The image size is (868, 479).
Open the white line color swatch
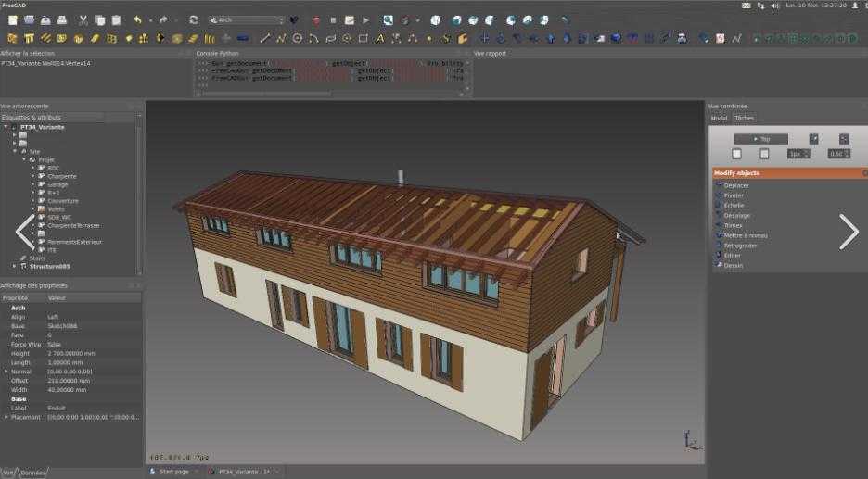(737, 153)
